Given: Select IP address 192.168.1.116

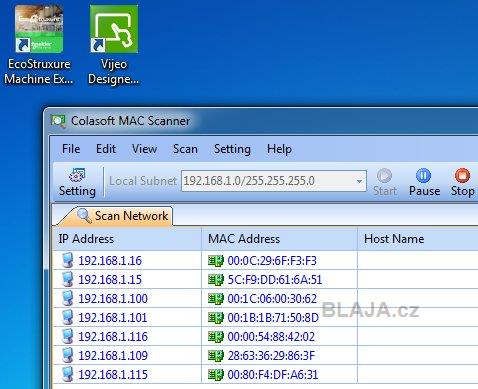Looking at the screenshot, I should (x=113, y=337).
